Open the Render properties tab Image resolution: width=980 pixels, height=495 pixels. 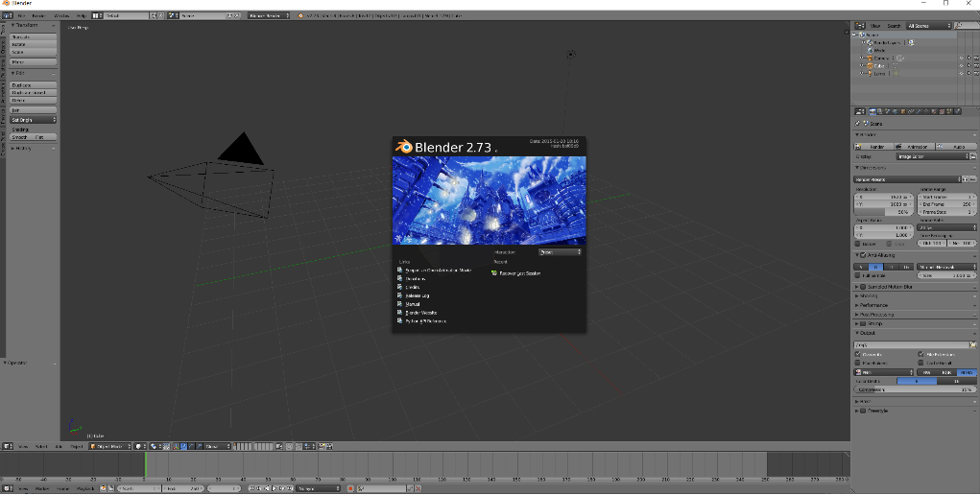pos(872,111)
